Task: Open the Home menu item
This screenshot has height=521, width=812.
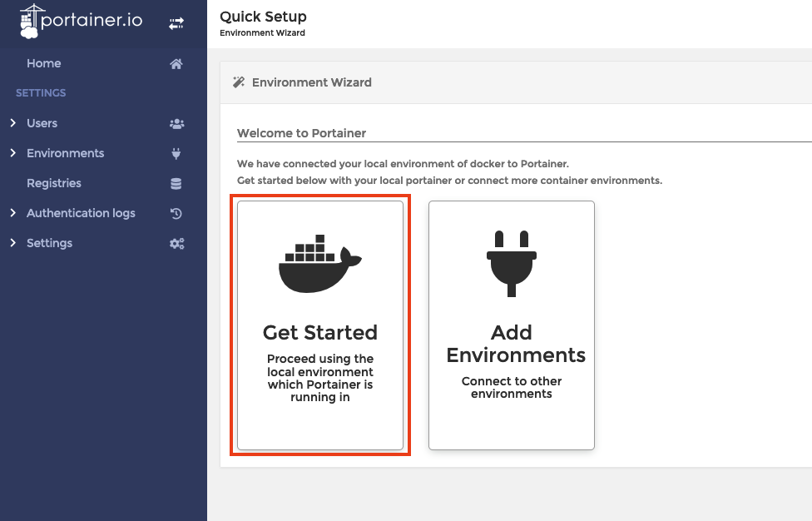Action: tap(44, 63)
